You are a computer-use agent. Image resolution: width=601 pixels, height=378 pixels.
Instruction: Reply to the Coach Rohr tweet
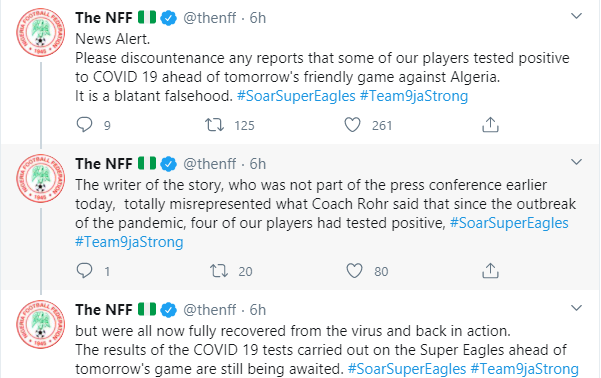tap(84, 271)
